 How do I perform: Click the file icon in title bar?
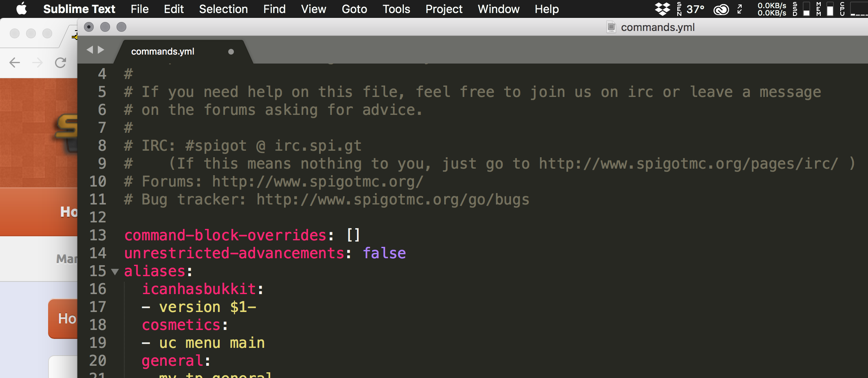pos(611,27)
